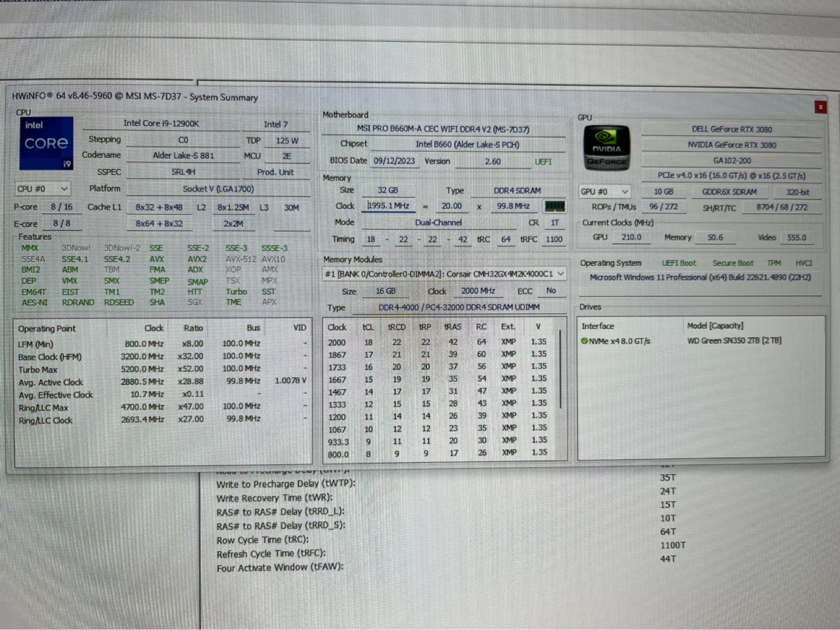The width and height of the screenshot is (840, 630).
Task: Click the DELL GeForce RTX 3080 field
Action: [731, 129]
